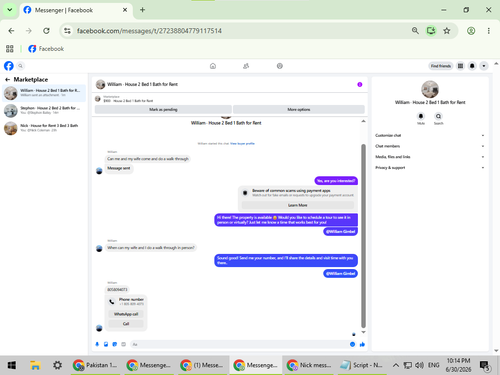Open the Nick House for Rent conversation
Viewport: 500px width, 375px height.
click(x=44, y=128)
